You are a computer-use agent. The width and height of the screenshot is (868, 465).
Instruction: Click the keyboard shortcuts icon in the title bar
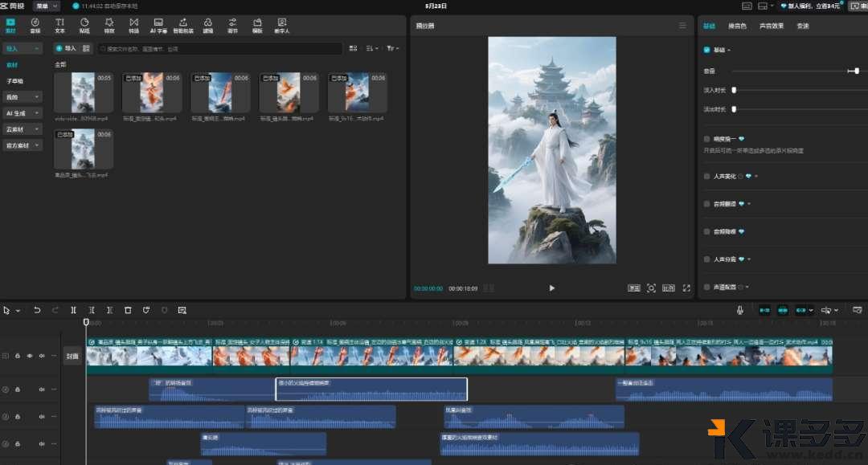tap(747, 6)
